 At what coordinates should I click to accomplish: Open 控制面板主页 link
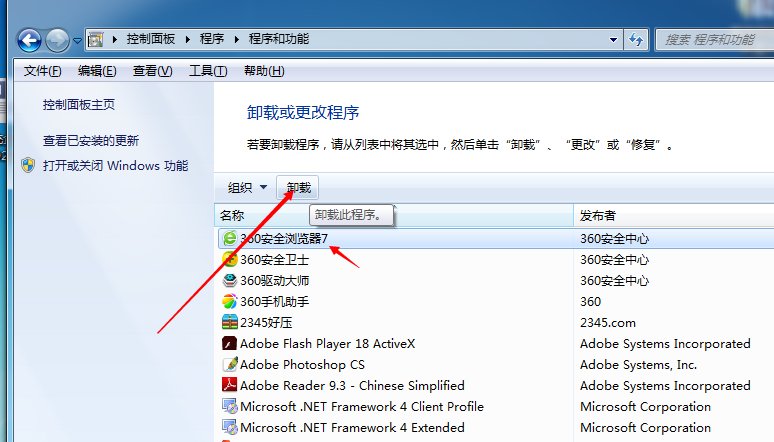78,104
